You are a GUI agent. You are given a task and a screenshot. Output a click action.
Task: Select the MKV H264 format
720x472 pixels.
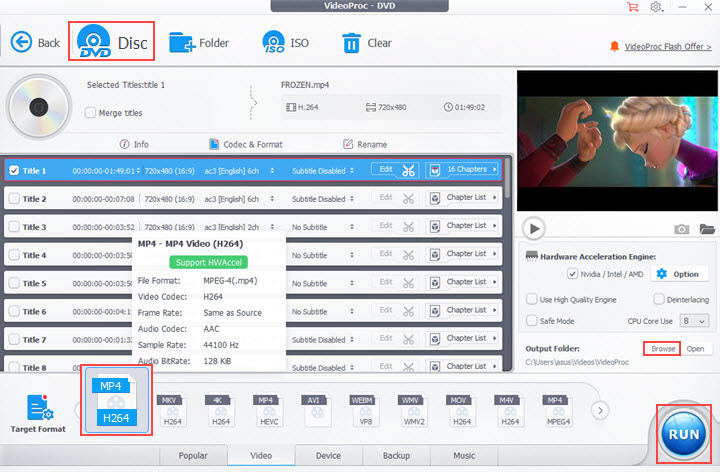172,410
